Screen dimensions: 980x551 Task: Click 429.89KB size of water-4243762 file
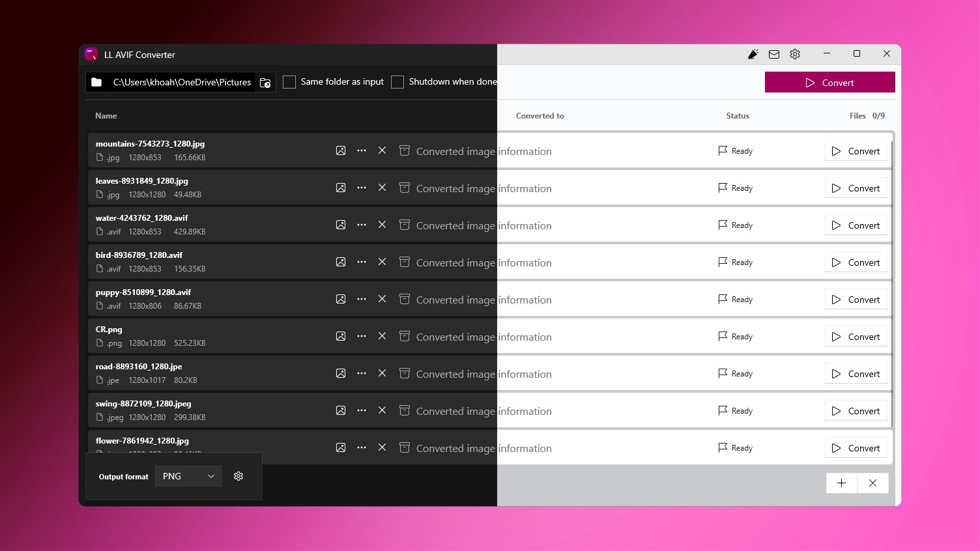(190, 232)
